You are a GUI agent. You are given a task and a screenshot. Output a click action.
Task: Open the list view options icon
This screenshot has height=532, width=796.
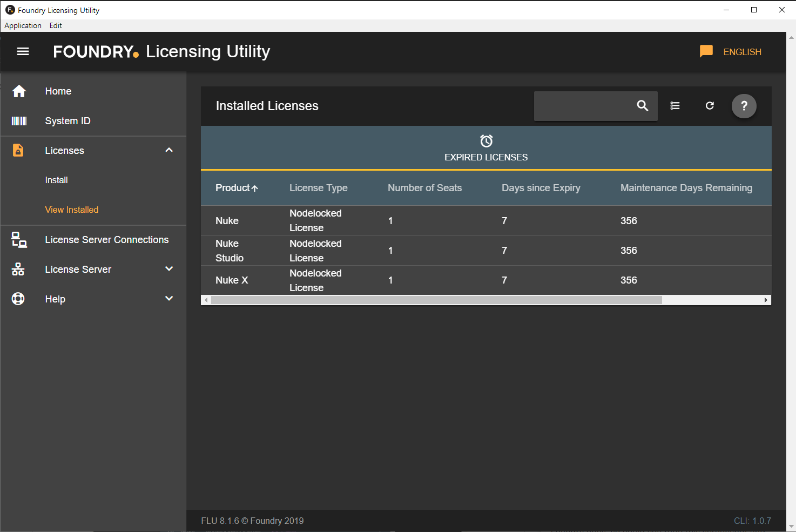(675, 106)
